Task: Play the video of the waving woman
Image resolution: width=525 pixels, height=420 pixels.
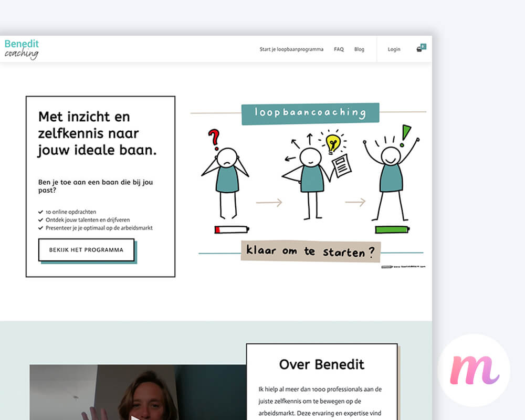Action: coord(138,393)
